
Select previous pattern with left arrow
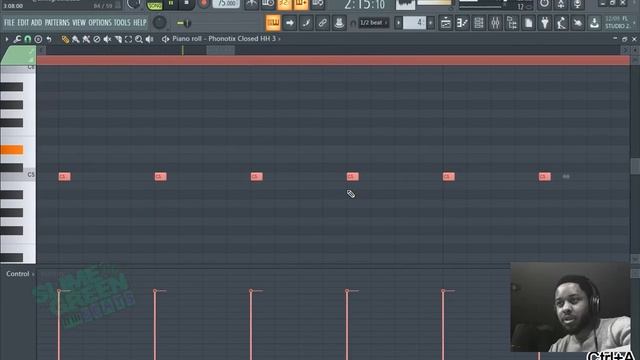click(x=398, y=23)
